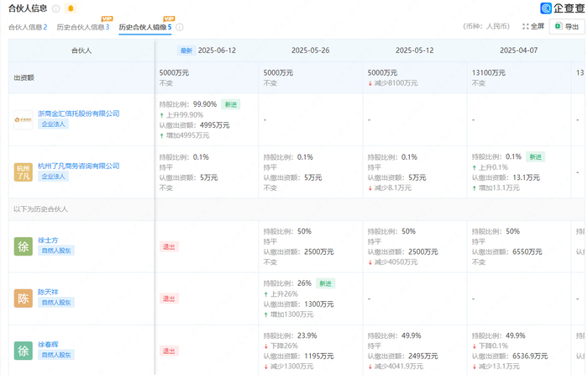
Task: Switch to 合伙人信息 tab
Action: coord(27,28)
